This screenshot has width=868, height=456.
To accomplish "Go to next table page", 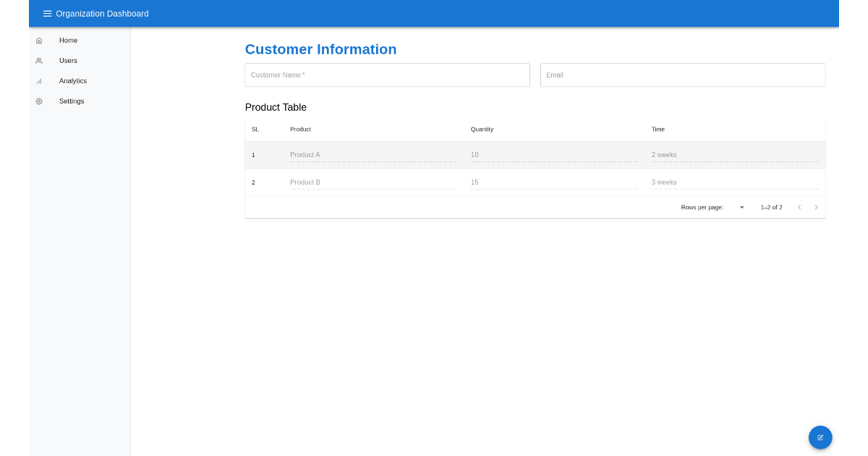I will pos(817,207).
